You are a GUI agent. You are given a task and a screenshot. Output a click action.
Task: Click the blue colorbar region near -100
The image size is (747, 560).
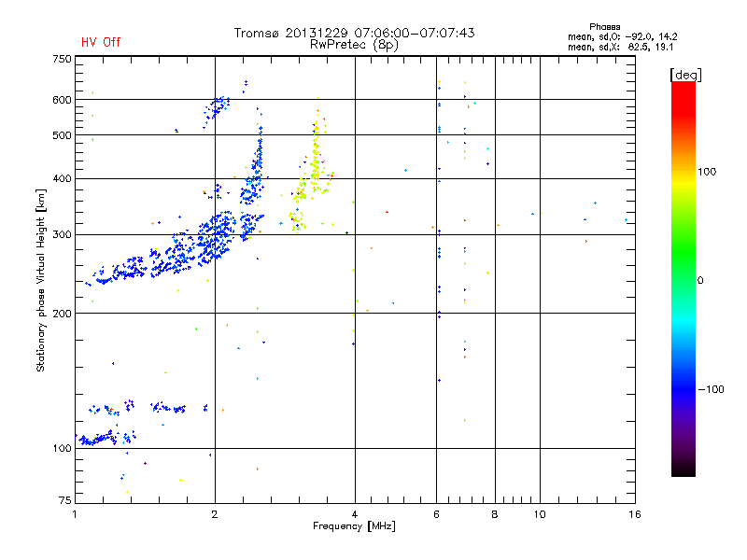click(684, 388)
